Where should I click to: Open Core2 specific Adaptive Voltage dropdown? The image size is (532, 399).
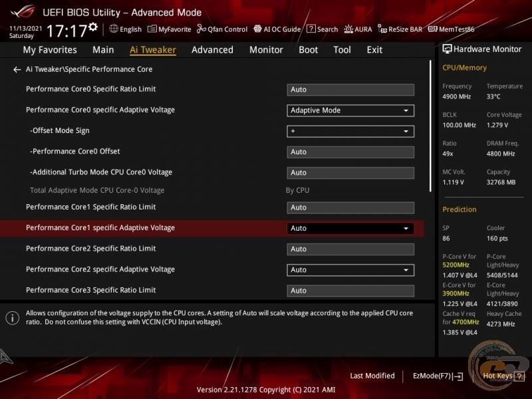coord(350,270)
